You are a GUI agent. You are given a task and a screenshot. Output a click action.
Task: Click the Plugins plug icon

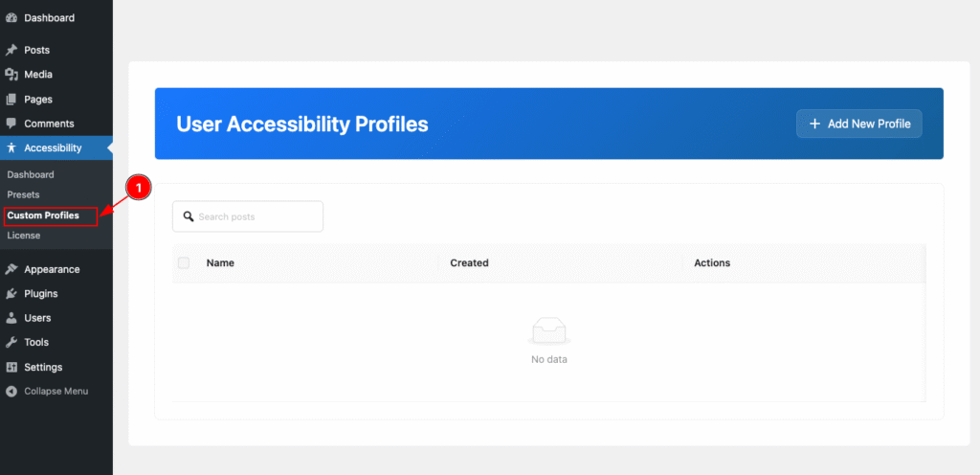click(11, 294)
